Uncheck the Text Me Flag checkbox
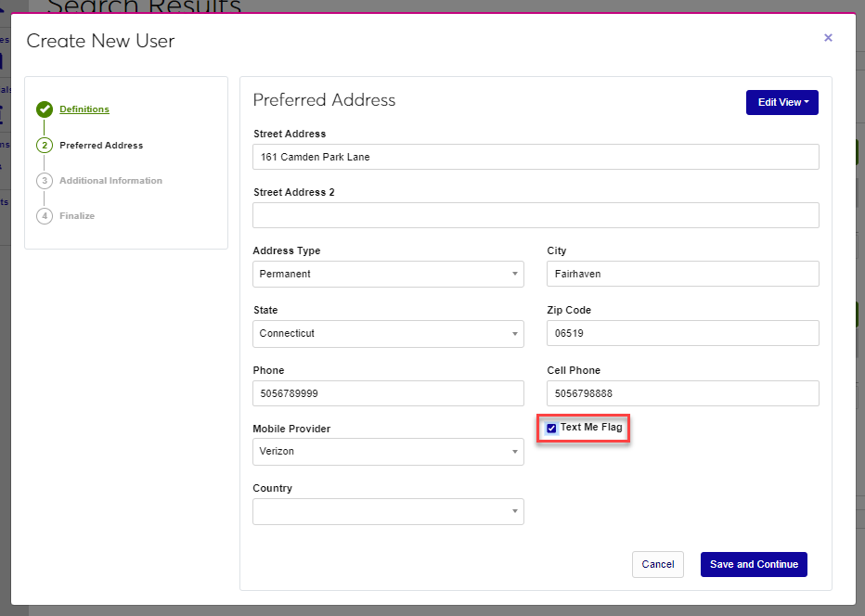The image size is (865, 616). [x=552, y=429]
